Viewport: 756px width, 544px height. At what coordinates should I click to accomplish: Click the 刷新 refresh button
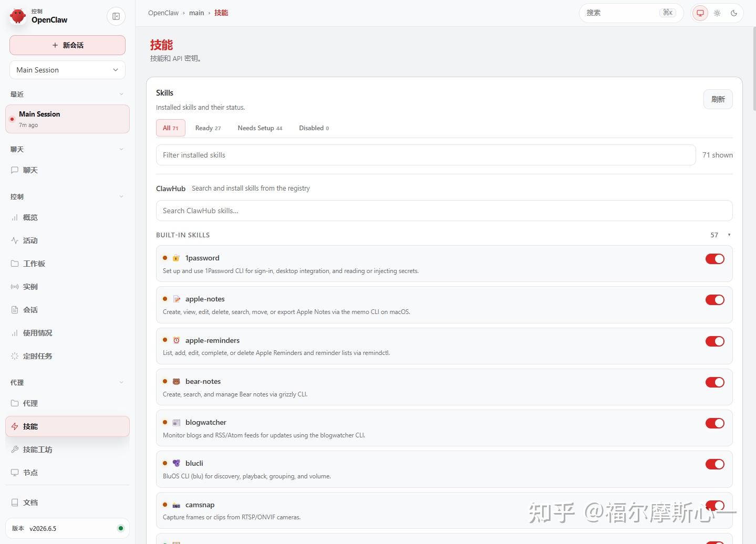coord(718,99)
